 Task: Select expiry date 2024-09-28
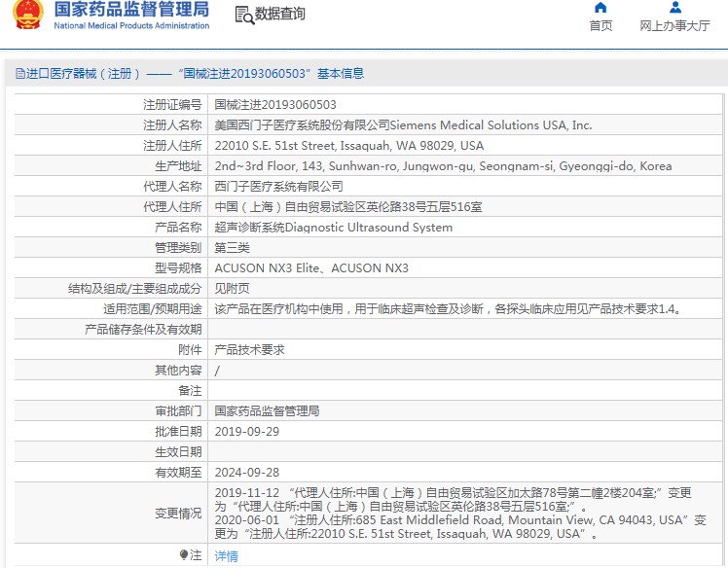pyautogui.click(x=247, y=472)
